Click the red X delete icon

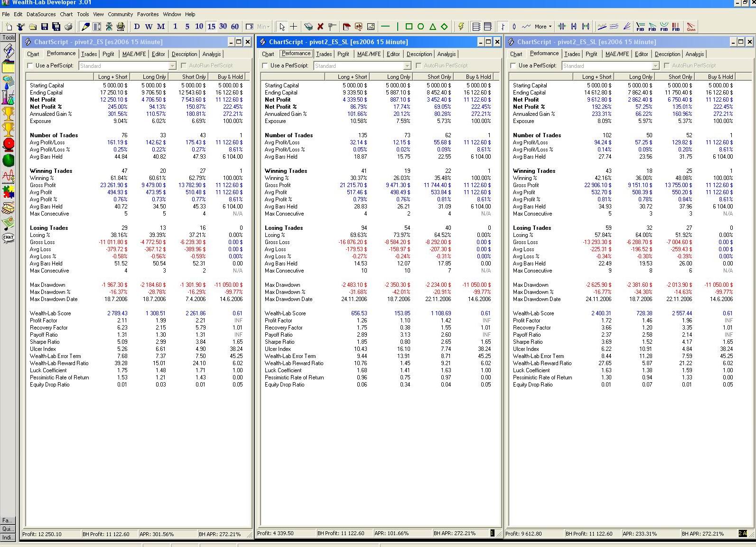click(320, 27)
